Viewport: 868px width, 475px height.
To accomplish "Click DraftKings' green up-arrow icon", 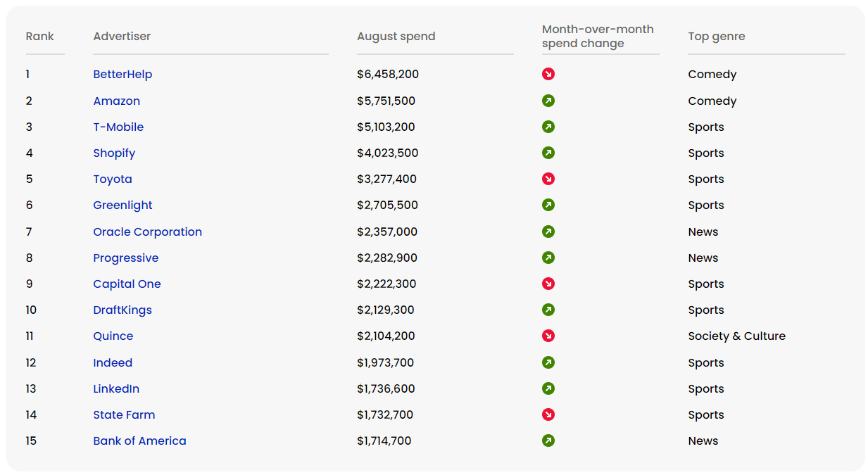I will click(548, 310).
